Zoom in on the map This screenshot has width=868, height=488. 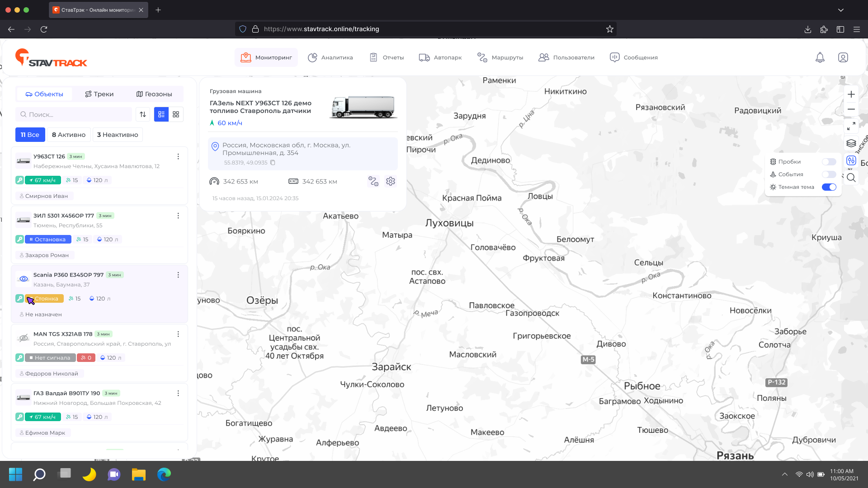click(851, 94)
